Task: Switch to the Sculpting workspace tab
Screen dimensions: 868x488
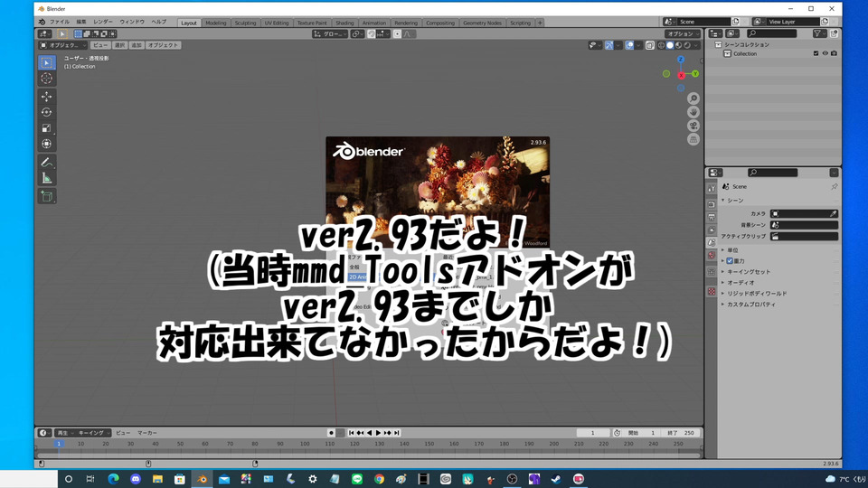Action: pos(245,23)
